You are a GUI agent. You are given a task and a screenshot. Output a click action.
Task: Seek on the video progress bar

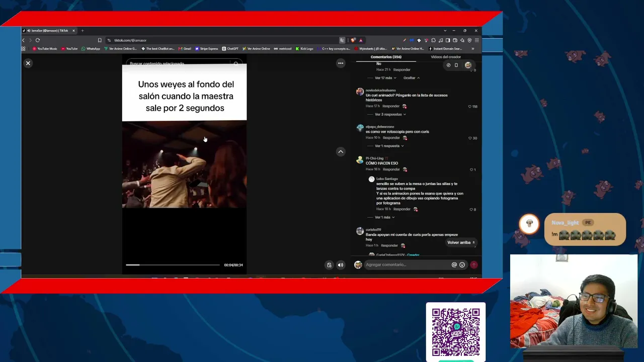(x=173, y=265)
